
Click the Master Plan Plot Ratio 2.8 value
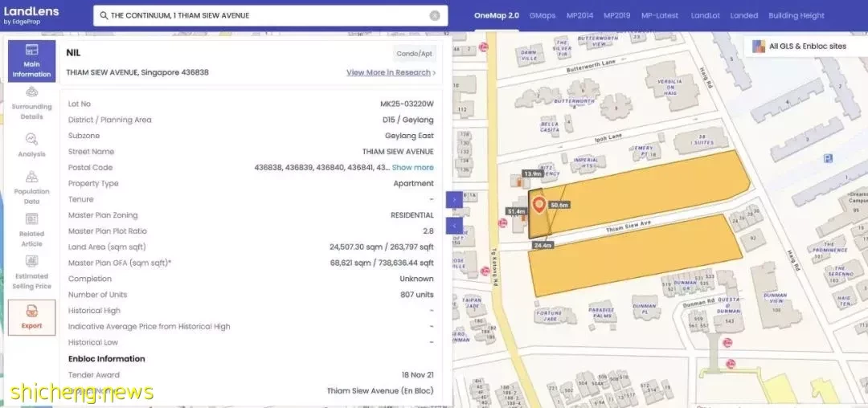coord(428,231)
